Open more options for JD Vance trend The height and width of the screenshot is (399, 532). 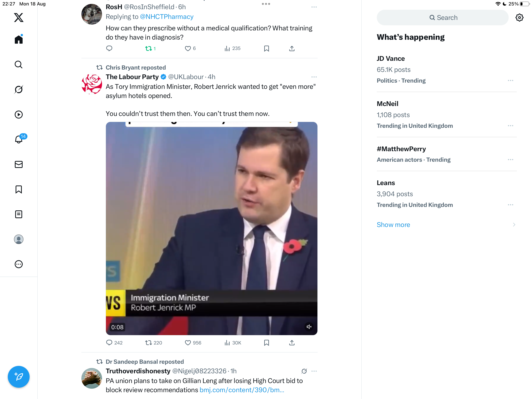[510, 81]
